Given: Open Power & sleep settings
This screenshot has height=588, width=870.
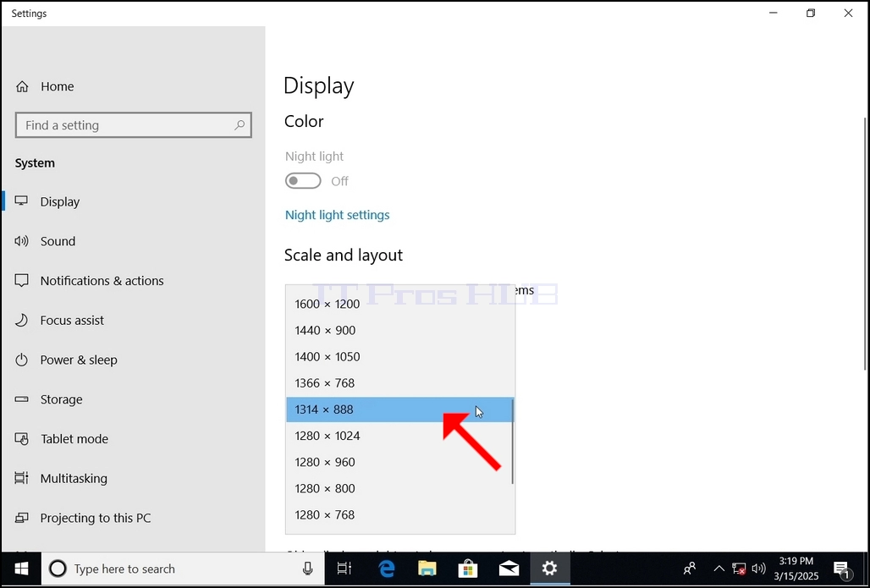Looking at the screenshot, I should tap(78, 360).
